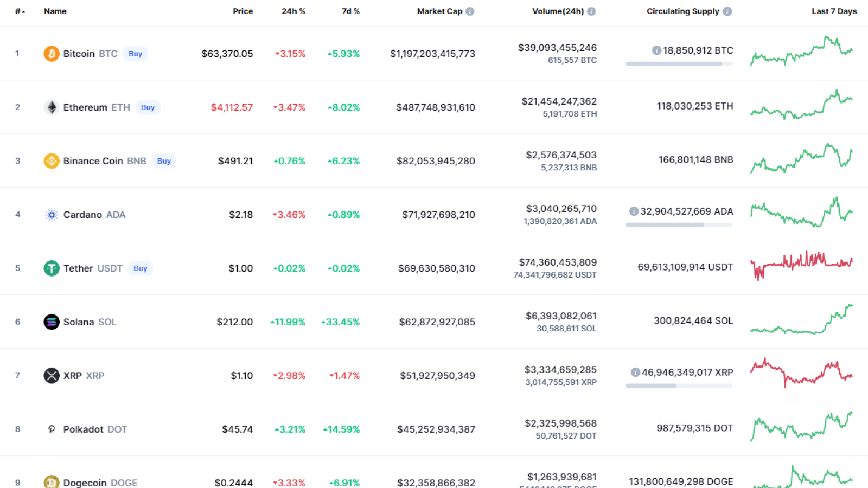The height and width of the screenshot is (488, 868).
Task: Click the Polkadot logo icon
Action: 52,429
